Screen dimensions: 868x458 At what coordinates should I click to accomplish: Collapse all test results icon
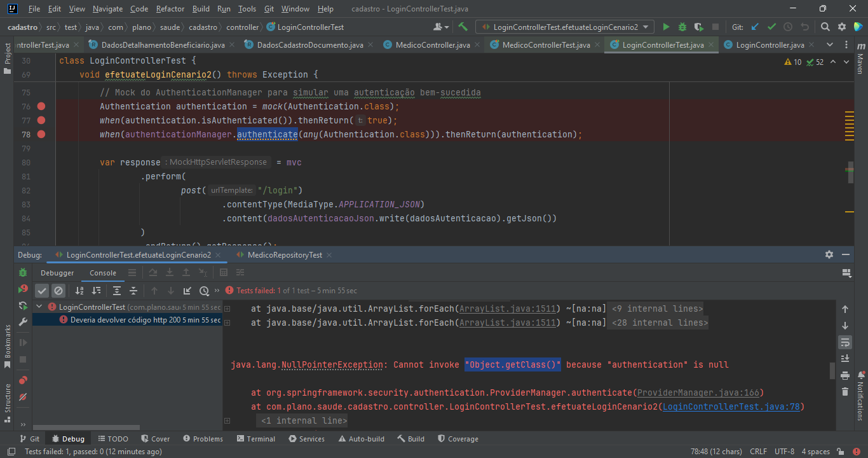click(133, 291)
